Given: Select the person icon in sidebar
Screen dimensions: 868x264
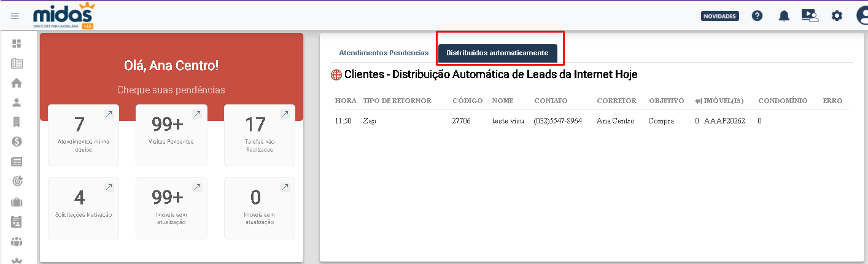Looking at the screenshot, I should click(x=17, y=103).
